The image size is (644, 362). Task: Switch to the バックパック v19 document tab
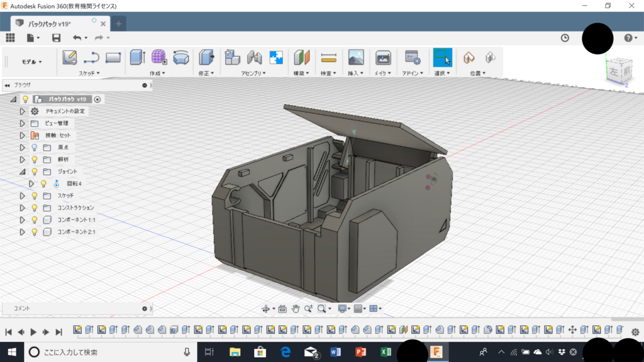click(x=60, y=23)
